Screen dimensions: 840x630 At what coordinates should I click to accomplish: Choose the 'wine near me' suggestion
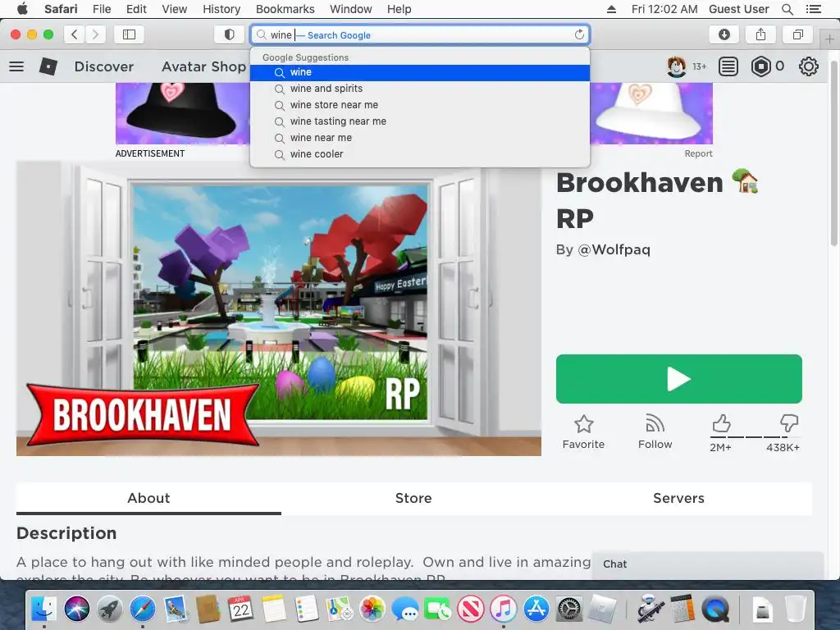(420, 138)
